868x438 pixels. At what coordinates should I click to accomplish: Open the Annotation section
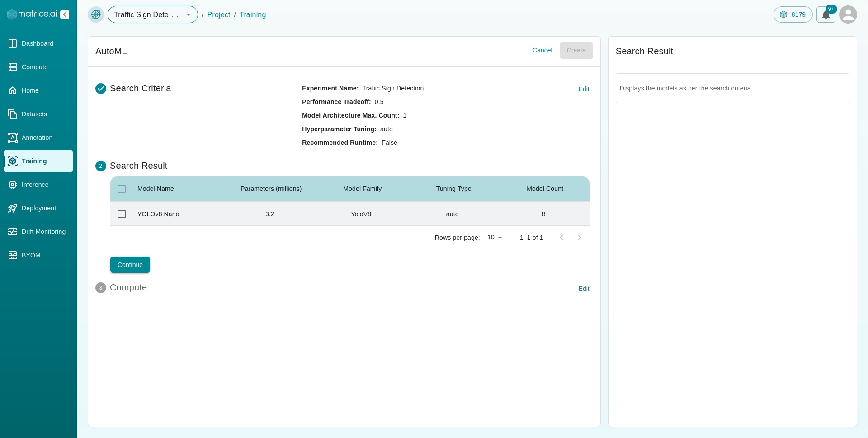(x=38, y=138)
